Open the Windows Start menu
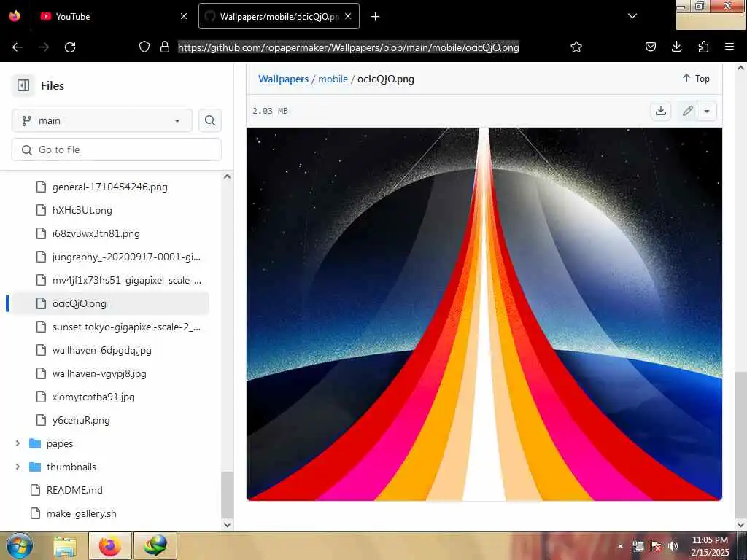 click(20, 545)
